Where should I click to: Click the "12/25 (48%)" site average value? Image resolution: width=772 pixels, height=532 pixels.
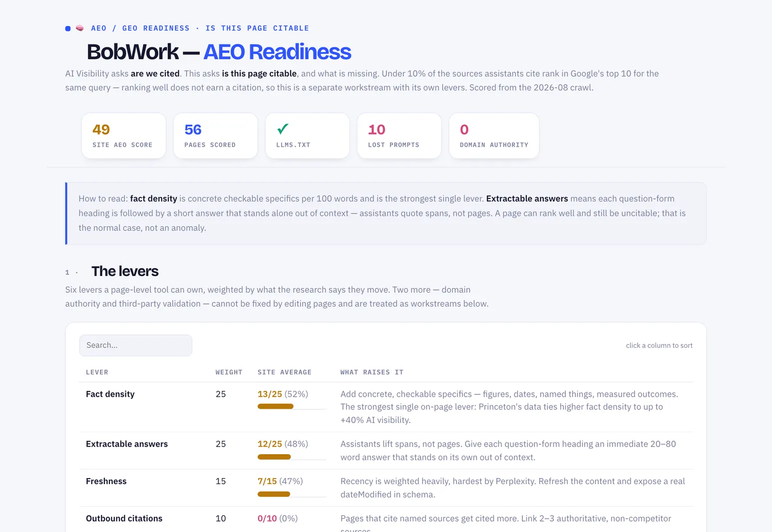pyautogui.click(x=283, y=444)
